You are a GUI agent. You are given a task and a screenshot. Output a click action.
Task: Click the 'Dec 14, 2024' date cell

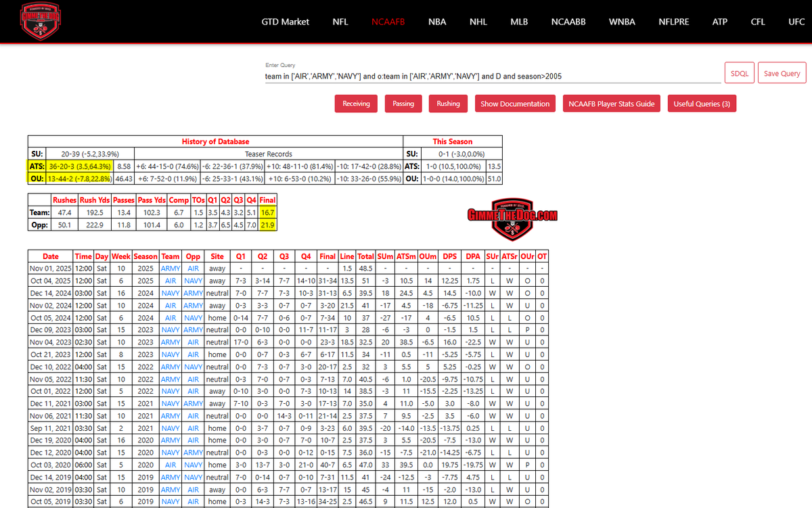(x=51, y=293)
